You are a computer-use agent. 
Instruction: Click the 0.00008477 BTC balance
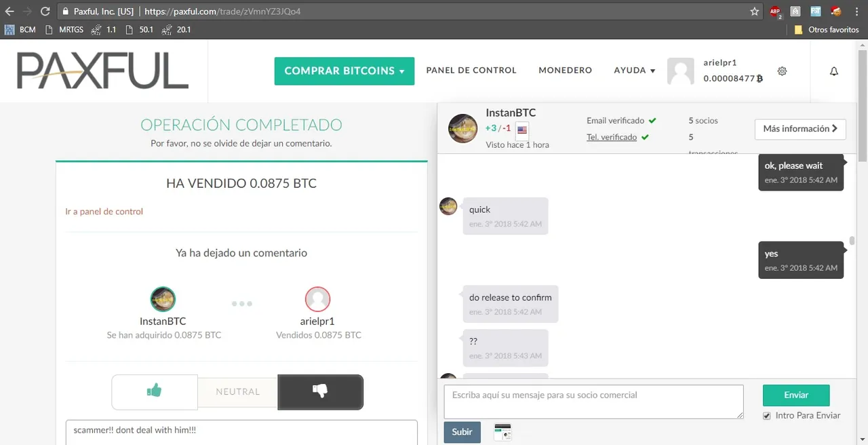coord(733,79)
